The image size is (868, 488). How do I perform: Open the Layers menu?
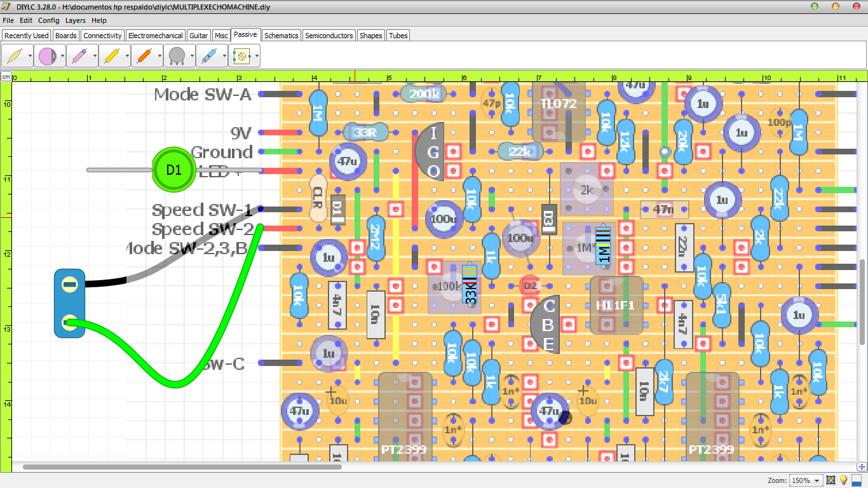click(x=75, y=20)
